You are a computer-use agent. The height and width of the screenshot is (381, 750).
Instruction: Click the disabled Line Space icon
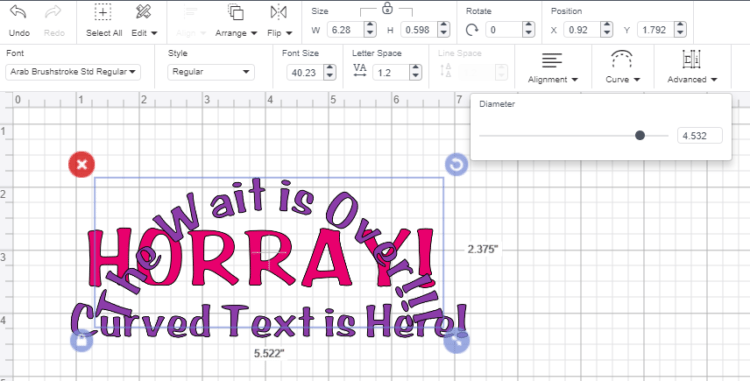(x=446, y=71)
